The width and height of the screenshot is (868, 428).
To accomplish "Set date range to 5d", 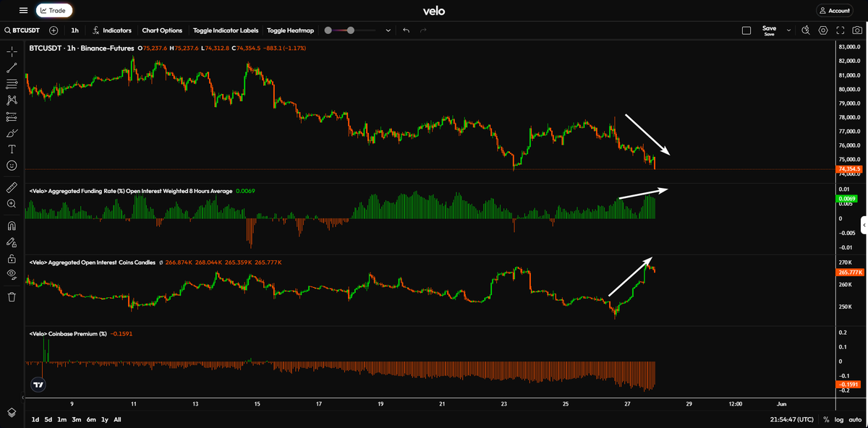I will tap(48, 419).
